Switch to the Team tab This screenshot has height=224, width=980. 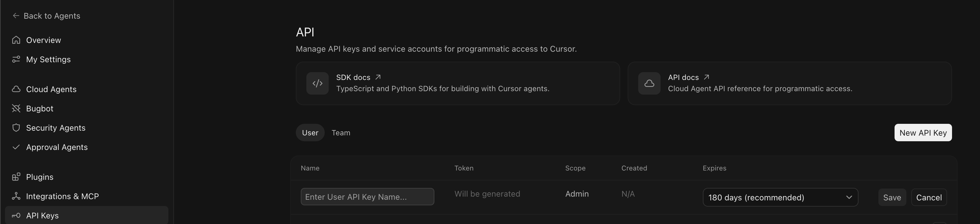(341, 133)
